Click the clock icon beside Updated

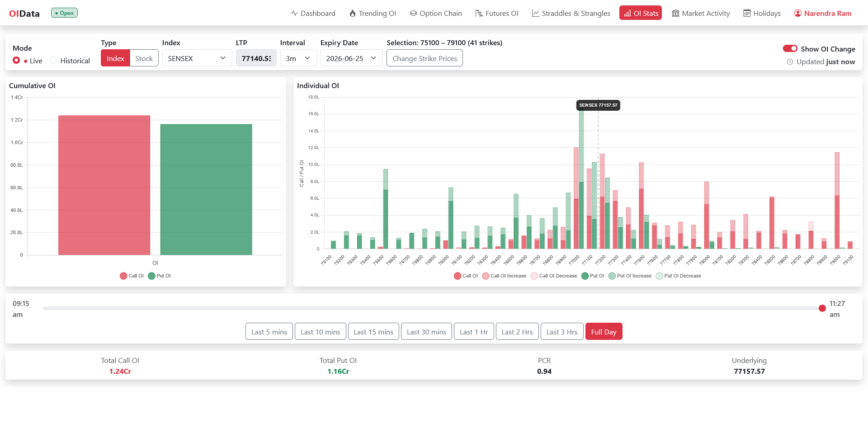coord(790,62)
